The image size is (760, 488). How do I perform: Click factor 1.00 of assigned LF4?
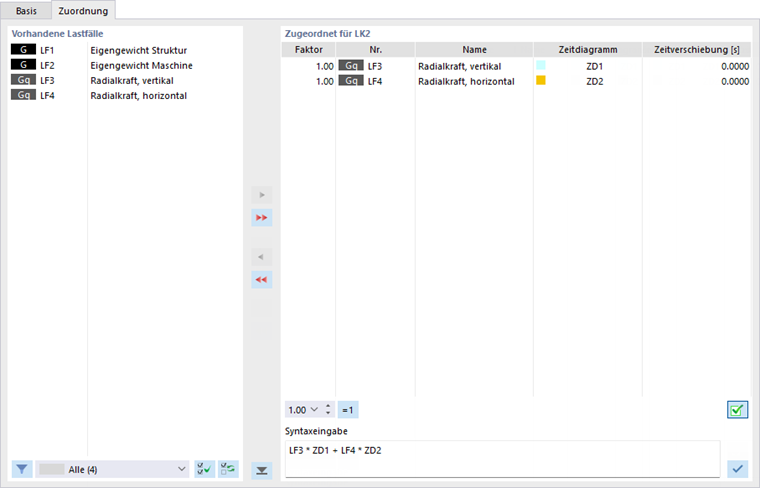pos(324,81)
